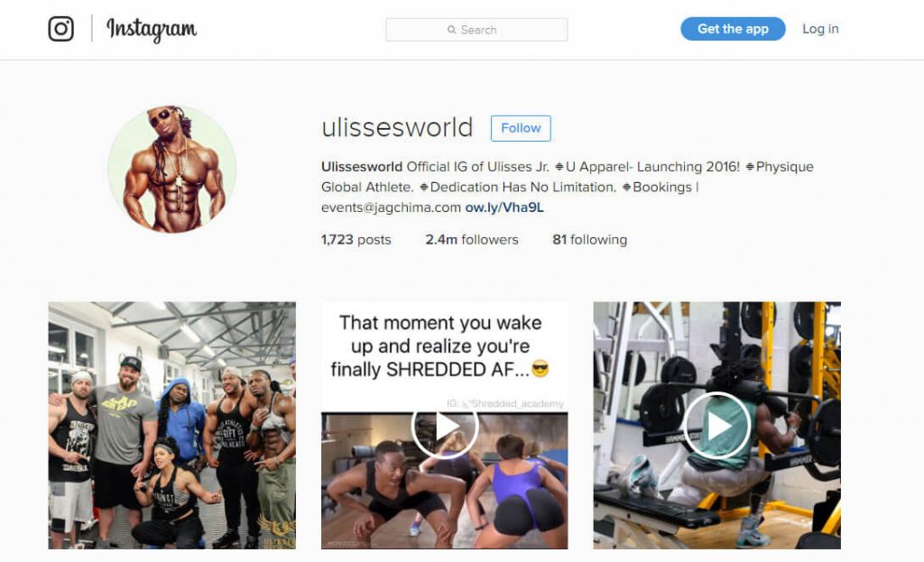Open the gym group photo post

(172, 425)
